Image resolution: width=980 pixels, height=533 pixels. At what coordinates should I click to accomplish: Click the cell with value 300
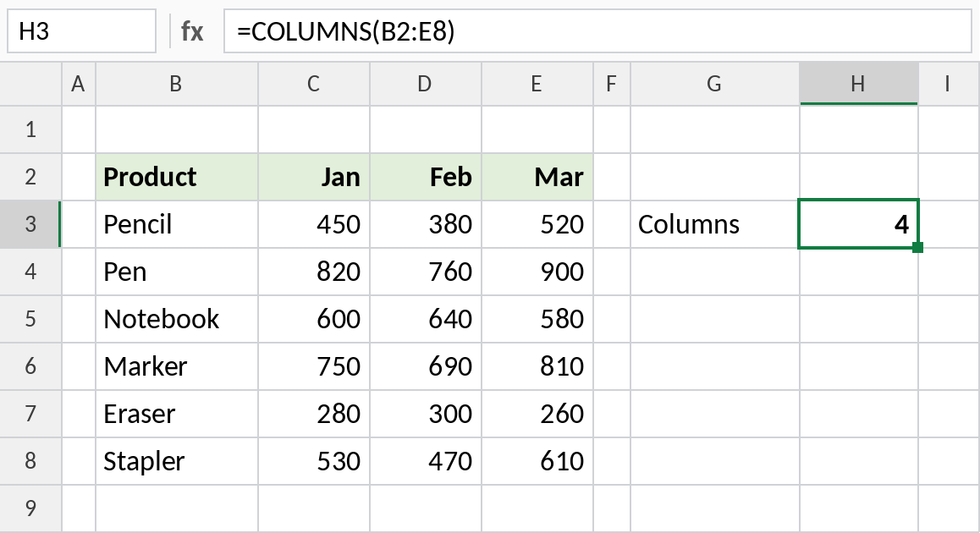pyautogui.click(x=425, y=414)
